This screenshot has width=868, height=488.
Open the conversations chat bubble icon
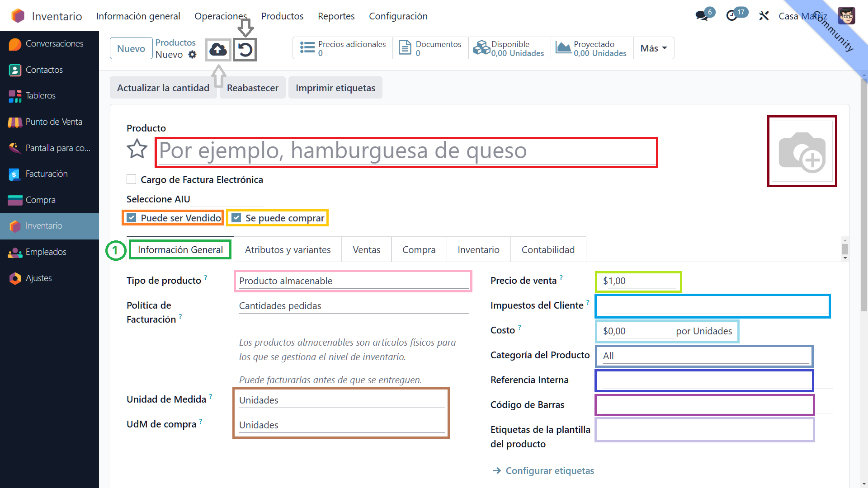(702, 16)
